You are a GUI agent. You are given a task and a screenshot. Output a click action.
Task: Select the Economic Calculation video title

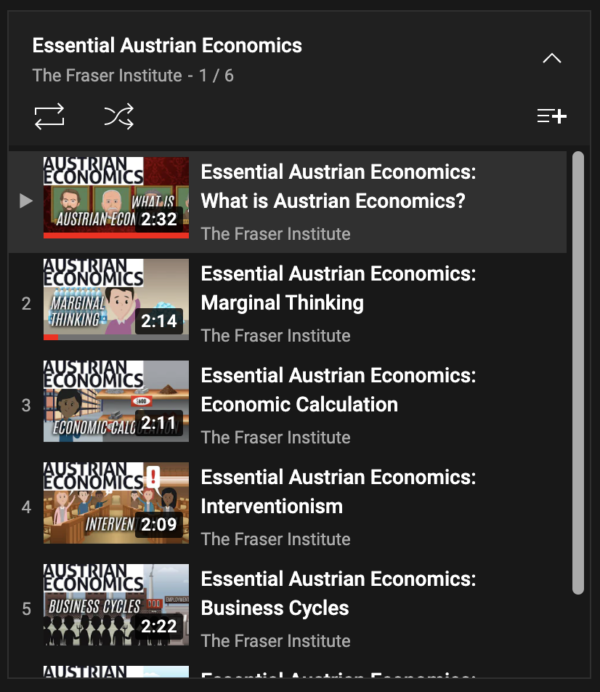pyautogui.click(x=338, y=390)
